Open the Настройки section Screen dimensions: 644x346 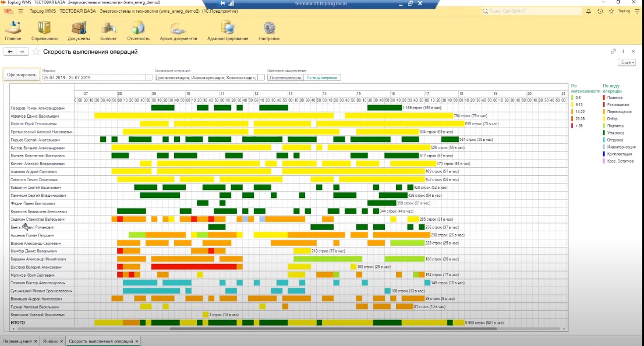tap(269, 31)
